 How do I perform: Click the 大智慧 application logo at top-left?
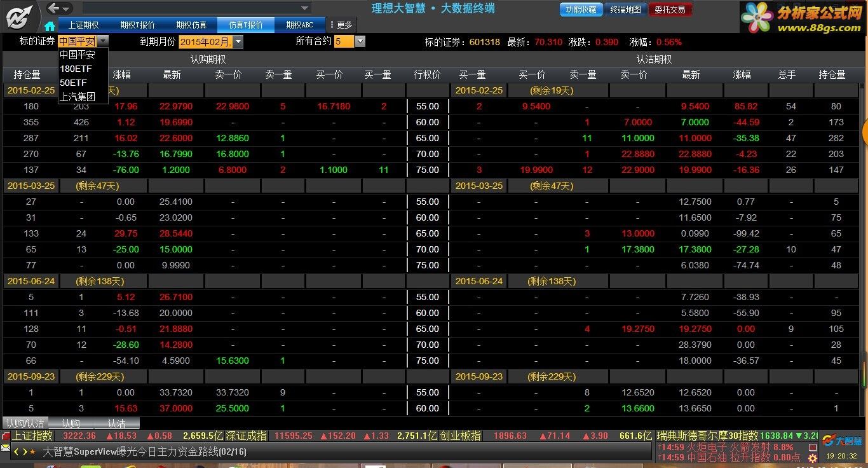[x=19, y=17]
